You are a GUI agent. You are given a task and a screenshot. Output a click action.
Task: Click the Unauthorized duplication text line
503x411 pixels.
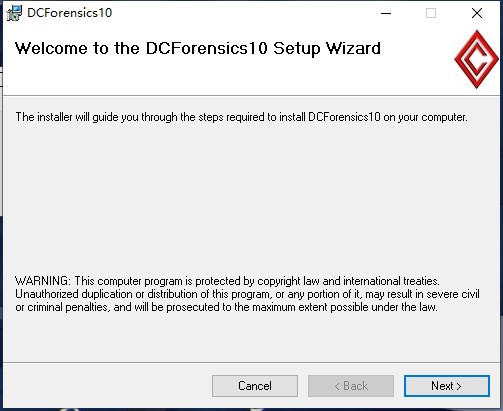pos(247,294)
